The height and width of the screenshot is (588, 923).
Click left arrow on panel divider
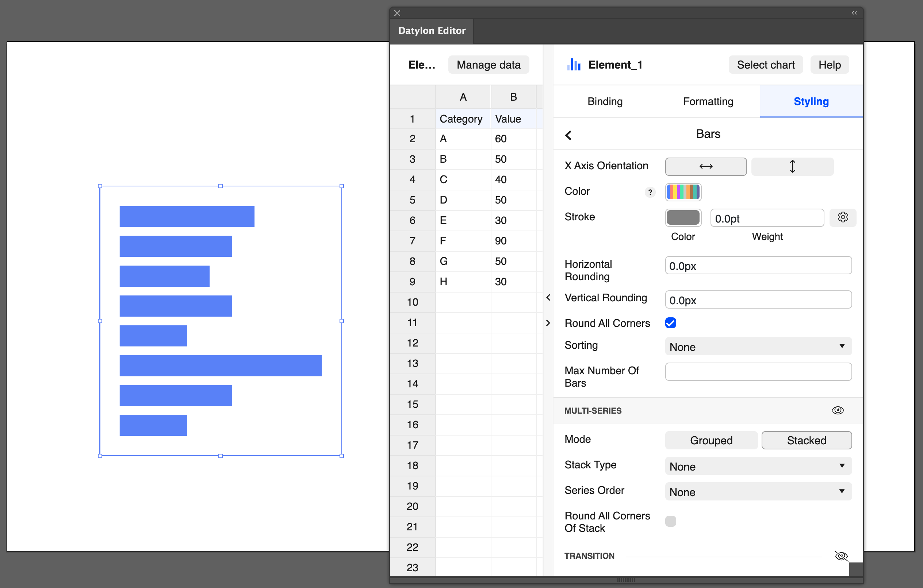(548, 297)
